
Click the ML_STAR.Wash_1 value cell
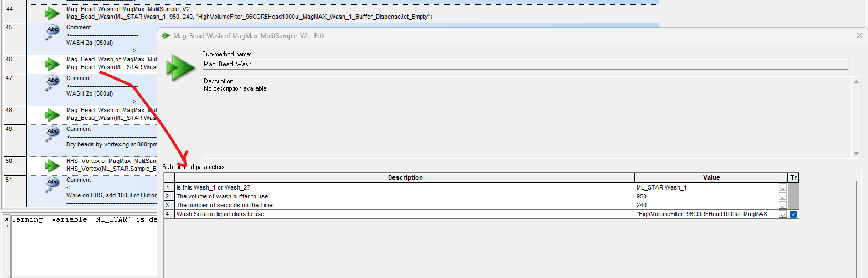(707, 188)
